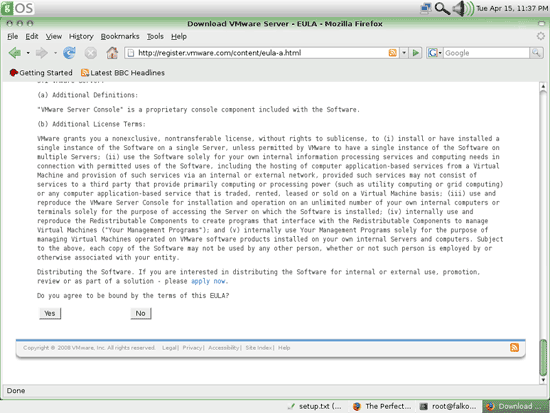Click the orange RSS icon in page footer
Screen dimensions: 550x413
click(514, 347)
